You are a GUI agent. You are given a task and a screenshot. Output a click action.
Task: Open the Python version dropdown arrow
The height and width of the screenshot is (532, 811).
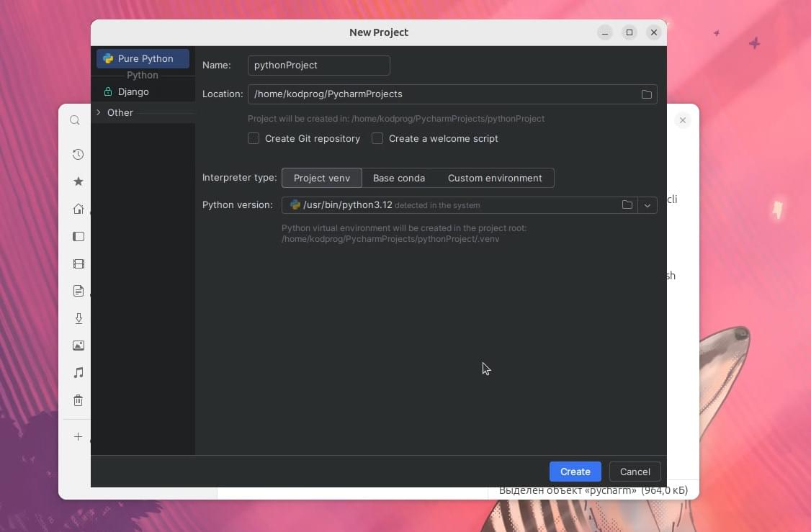tap(647, 205)
